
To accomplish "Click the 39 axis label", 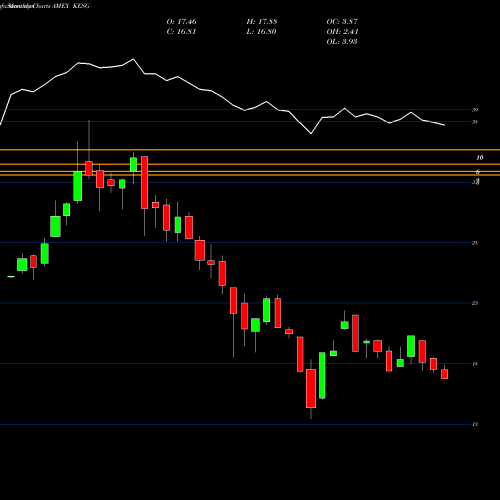I will click(475, 110).
